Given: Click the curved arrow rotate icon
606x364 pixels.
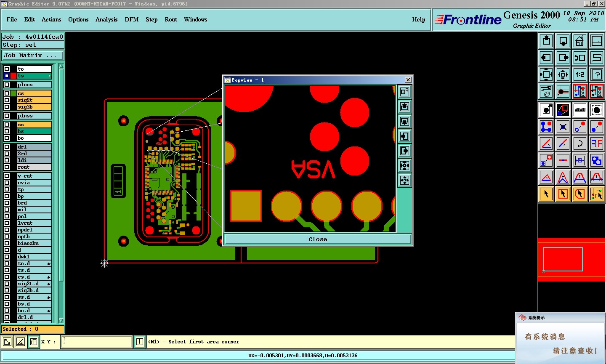Looking at the screenshot, I should 580,143.
